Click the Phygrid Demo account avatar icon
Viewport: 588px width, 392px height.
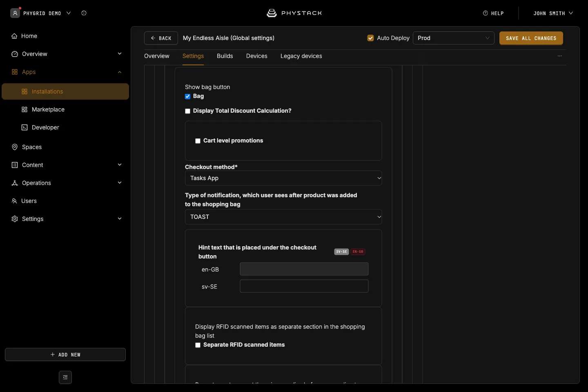tap(15, 13)
